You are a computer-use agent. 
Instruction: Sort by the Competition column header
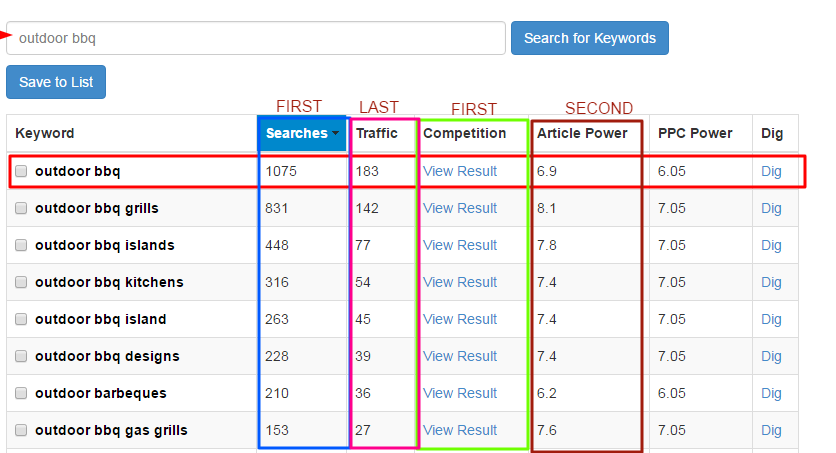[464, 133]
